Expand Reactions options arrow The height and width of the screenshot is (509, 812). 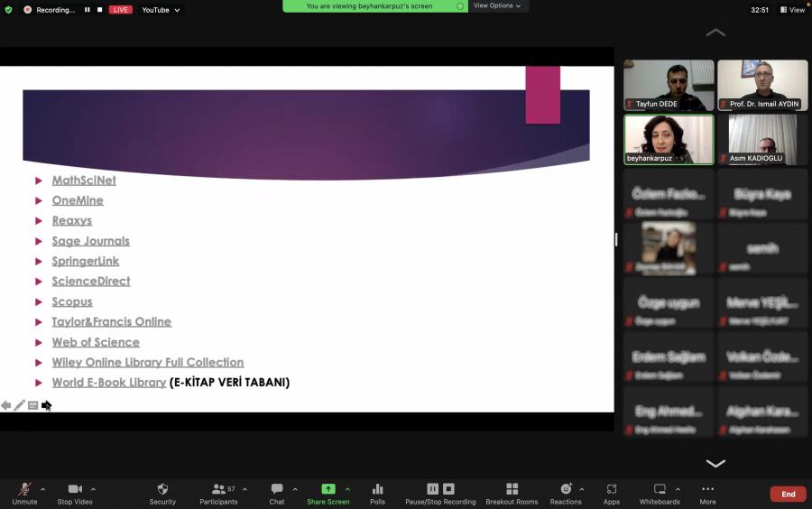coord(582,489)
